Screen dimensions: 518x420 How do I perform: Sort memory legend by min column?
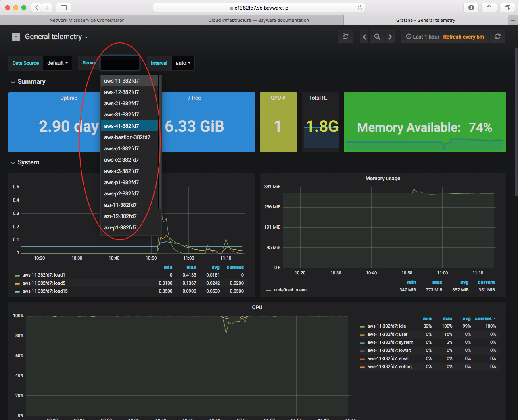pos(411,282)
